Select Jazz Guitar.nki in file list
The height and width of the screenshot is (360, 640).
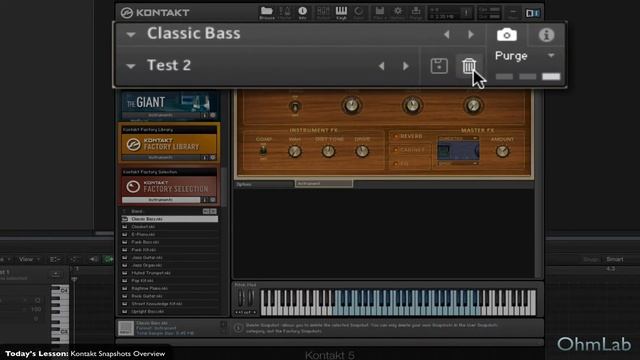[x=169, y=258]
